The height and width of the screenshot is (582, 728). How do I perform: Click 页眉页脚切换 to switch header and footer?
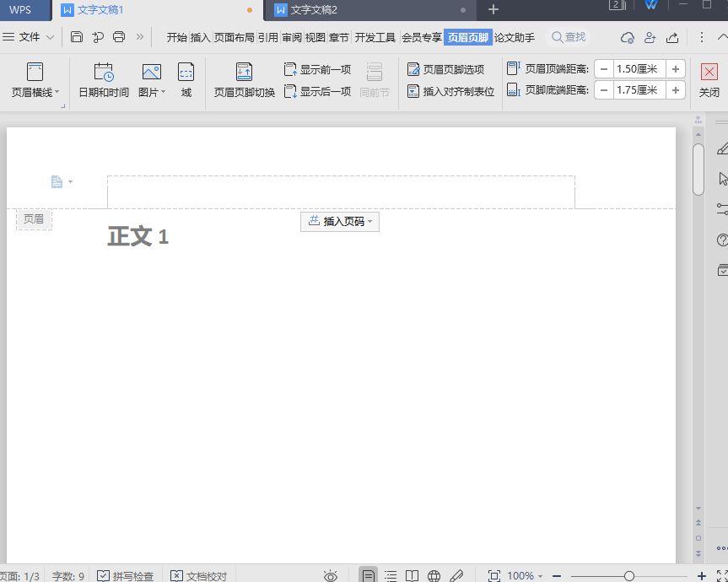pos(244,73)
